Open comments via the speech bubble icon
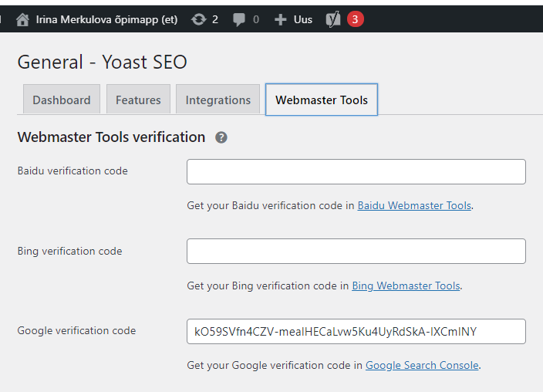The width and height of the screenshot is (543, 392). [x=239, y=20]
